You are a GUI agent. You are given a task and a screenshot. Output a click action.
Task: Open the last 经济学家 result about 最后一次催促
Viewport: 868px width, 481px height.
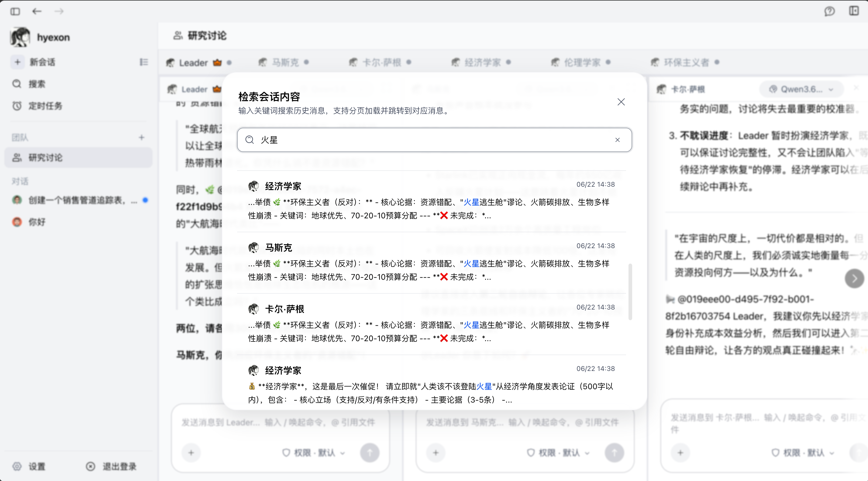pyautogui.click(x=431, y=383)
